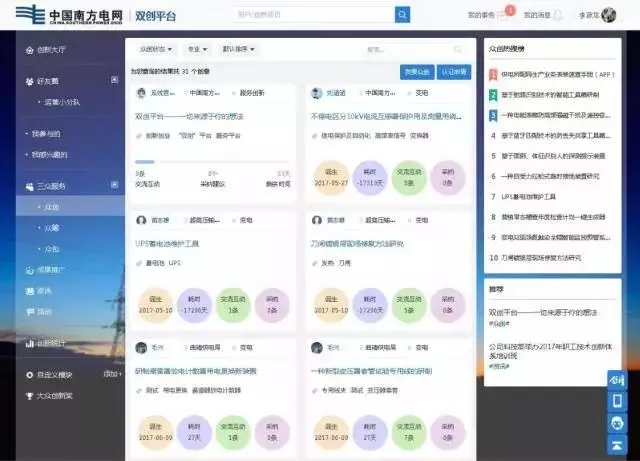Select 众筹 in the sidebar menu

point(52,227)
